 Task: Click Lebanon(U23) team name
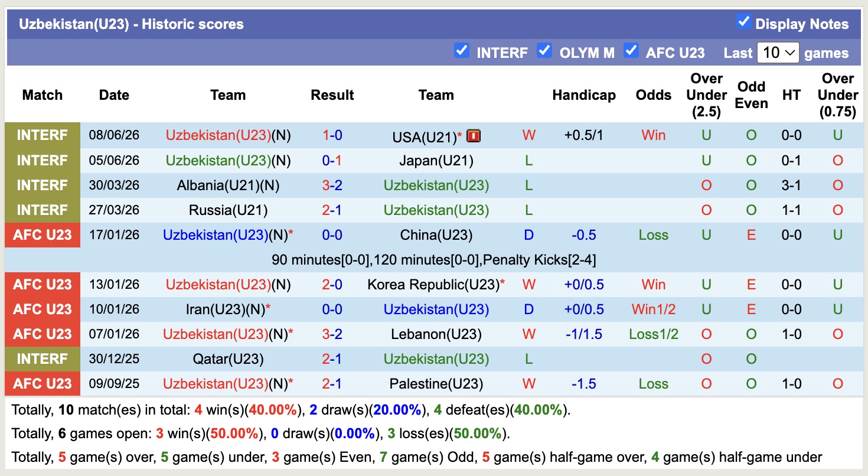pos(436,334)
